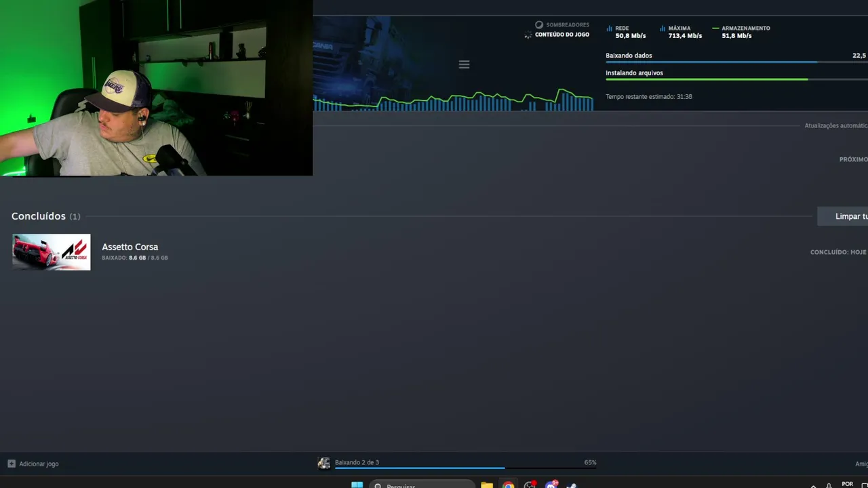Open Discord from the taskbar
This screenshot has width=868, height=488.
551,485
